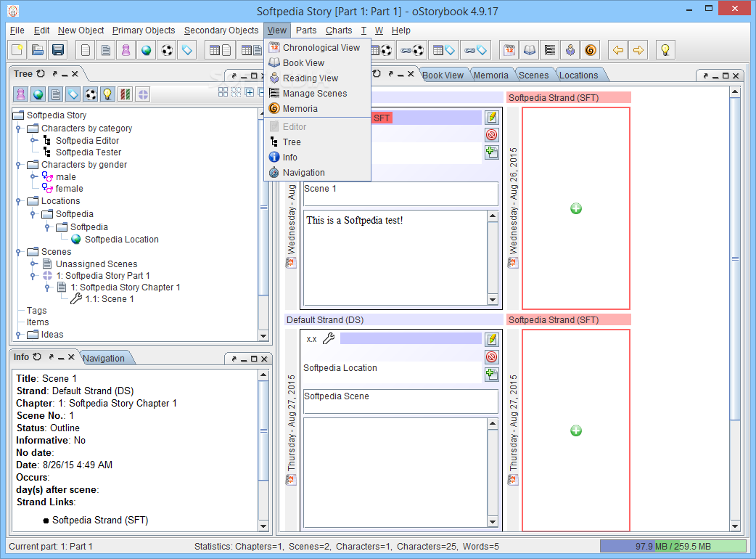Go to the previous part with the left arrow
The height and width of the screenshot is (559, 756).
(618, 49)
